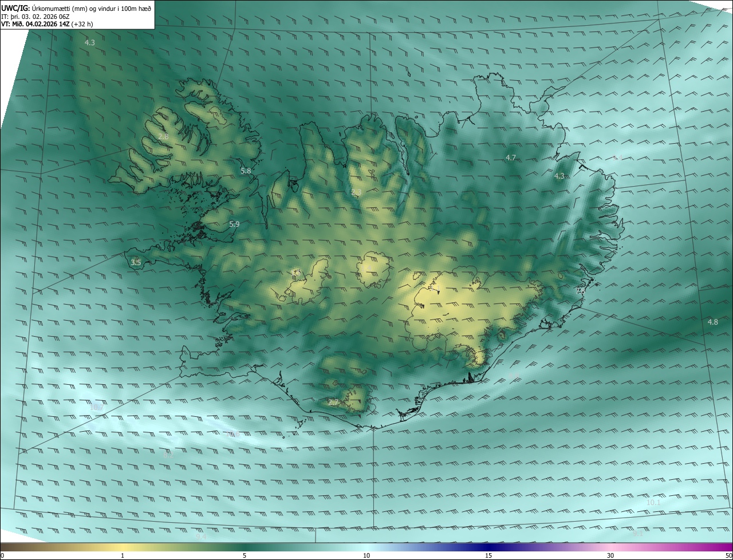Click the 4.7 value in northeast Iceland
Screen dimensions: 733x560
511,157
